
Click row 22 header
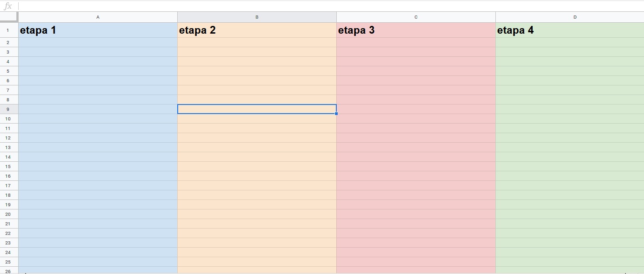[x=9, y=233]
